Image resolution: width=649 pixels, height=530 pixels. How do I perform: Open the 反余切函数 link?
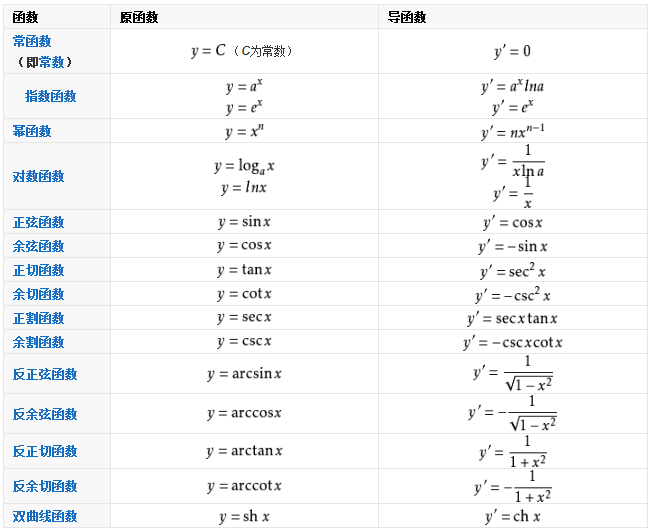(45, 486)
